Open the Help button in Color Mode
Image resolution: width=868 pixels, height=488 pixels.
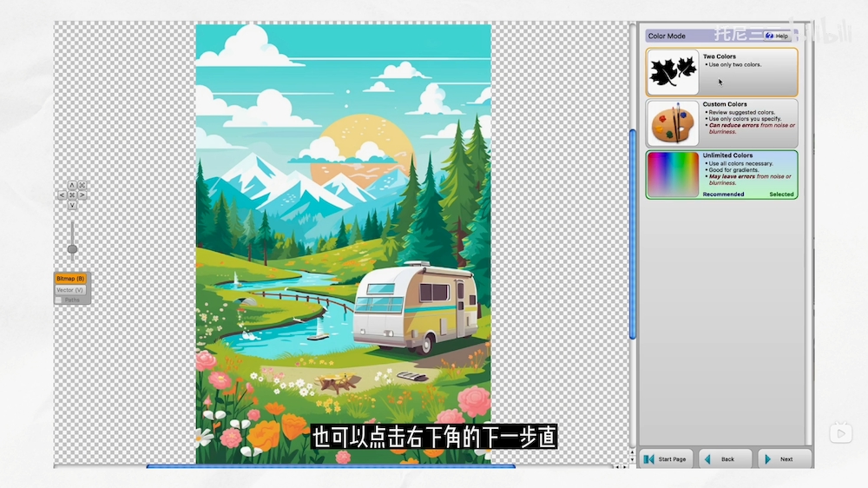point(777,36)
